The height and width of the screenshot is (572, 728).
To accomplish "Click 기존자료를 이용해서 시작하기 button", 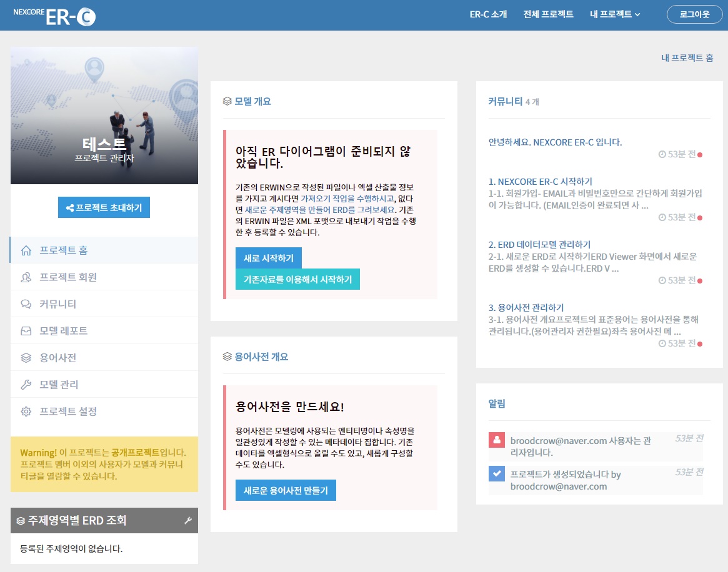I will coord(297,280).
